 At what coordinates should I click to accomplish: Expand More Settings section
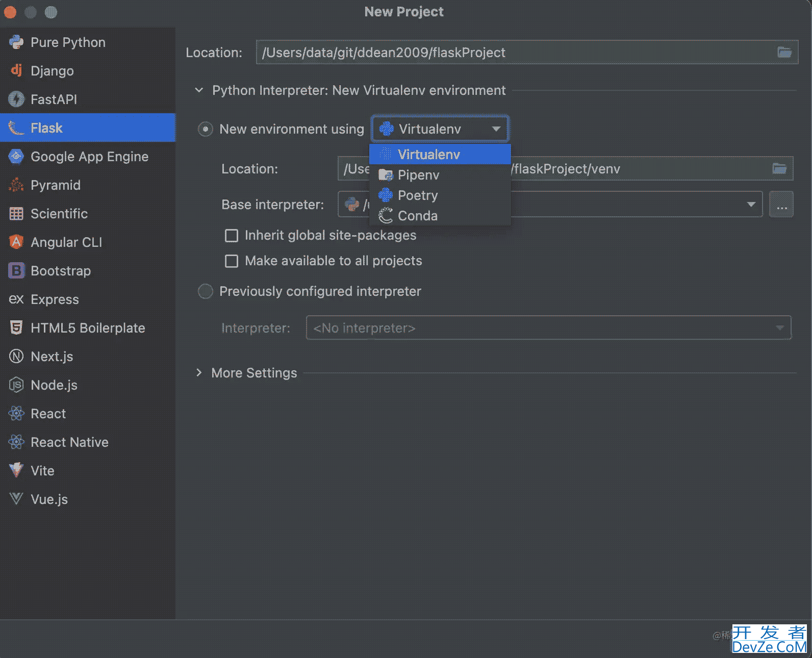click(x=199, y=373)
